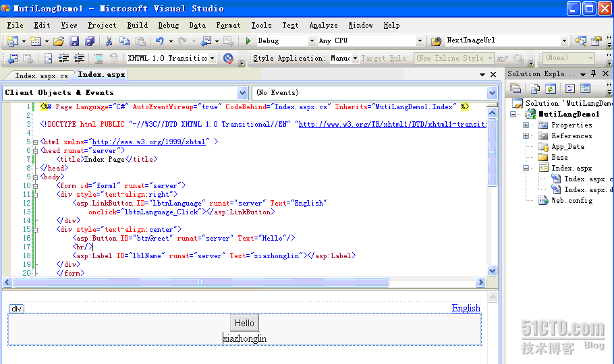Click the Open File folder icon

[59, 40]
